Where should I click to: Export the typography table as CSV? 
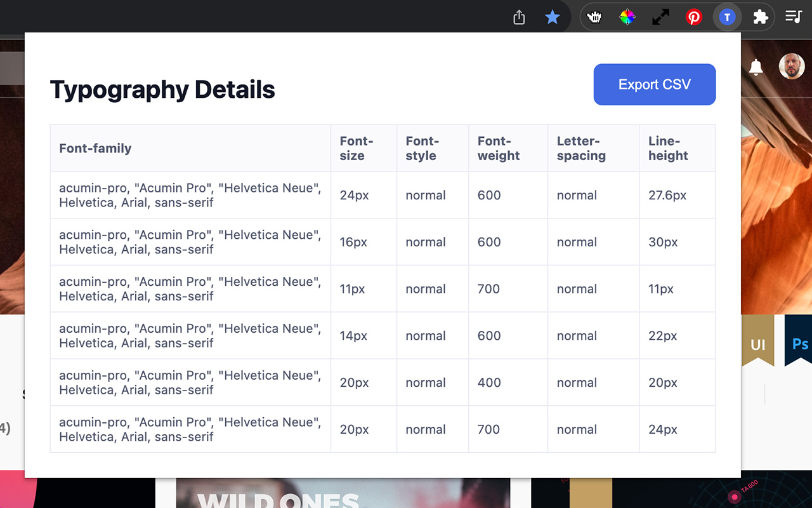(655, 84)
